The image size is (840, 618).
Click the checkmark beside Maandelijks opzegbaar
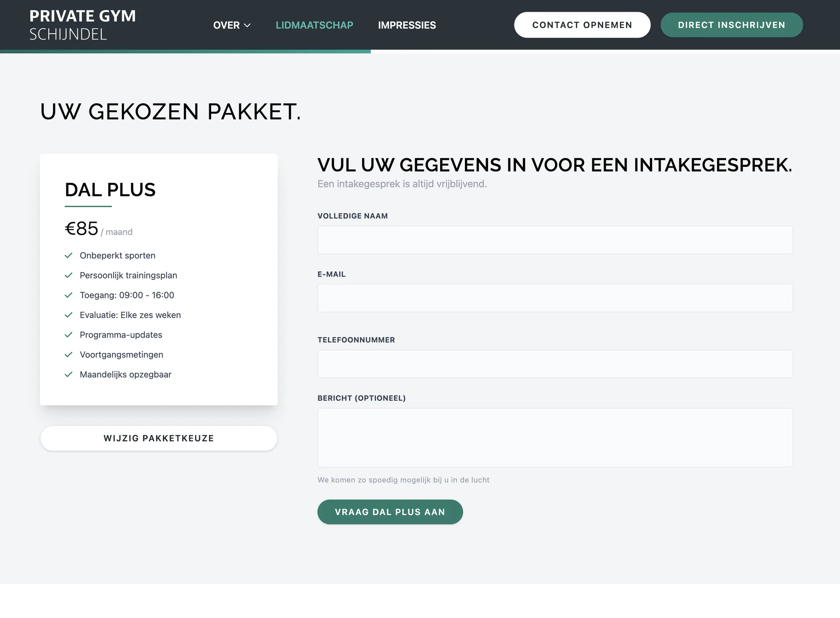(x=68, y=374)
